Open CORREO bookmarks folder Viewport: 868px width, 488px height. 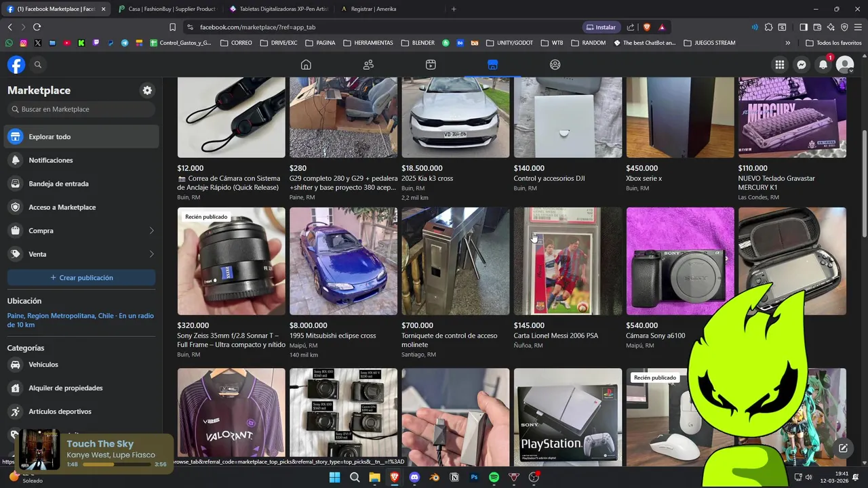click(x=236, y=43)
